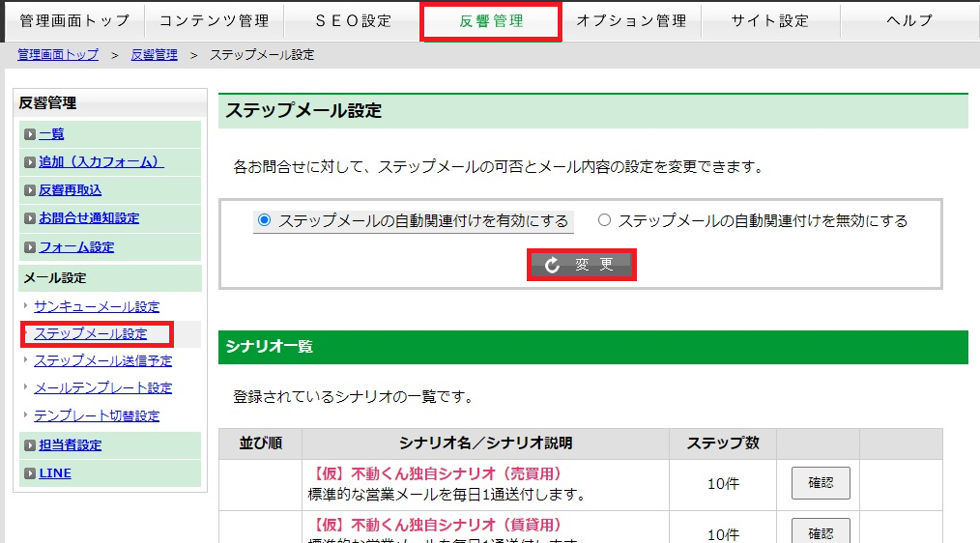Click arrow icon beside お問合せ通知設定
980x543 pixels.
tap(29, 218)
